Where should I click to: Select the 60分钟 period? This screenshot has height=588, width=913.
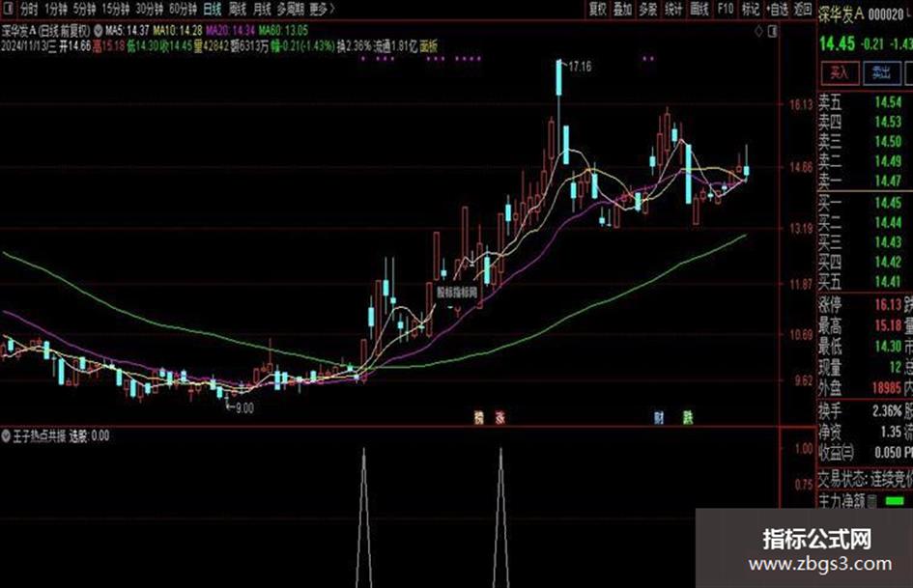pos(184,10)
